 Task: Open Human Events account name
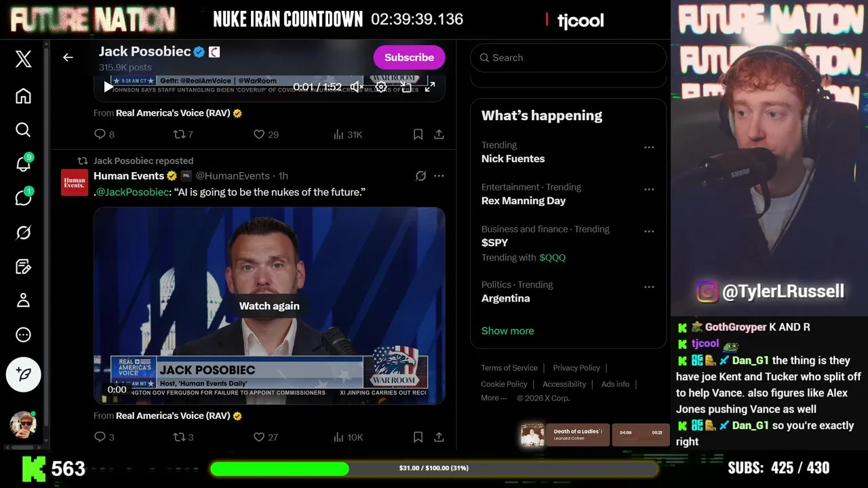[x=129, y=176]
